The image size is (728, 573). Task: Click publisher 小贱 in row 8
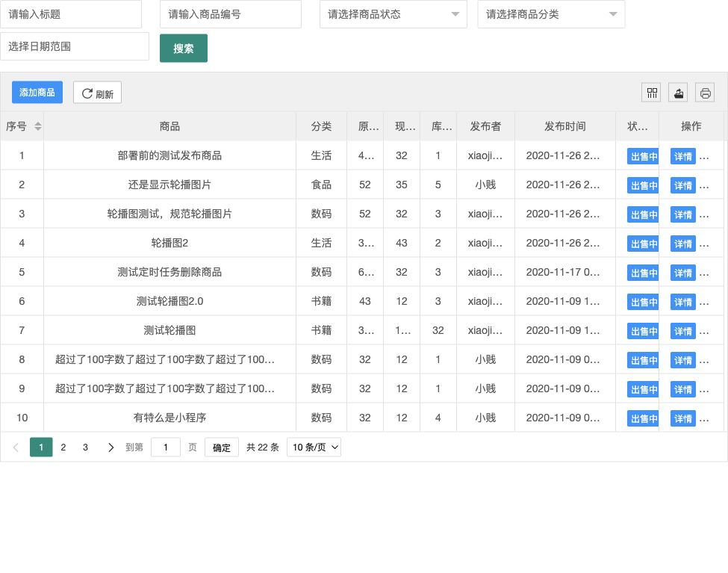pos(485,359)
